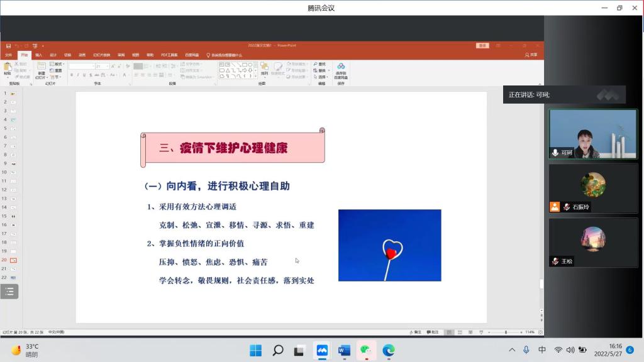Adjust the zoom slider in status bar
The image size is (644, 362).
coord(506,332)
